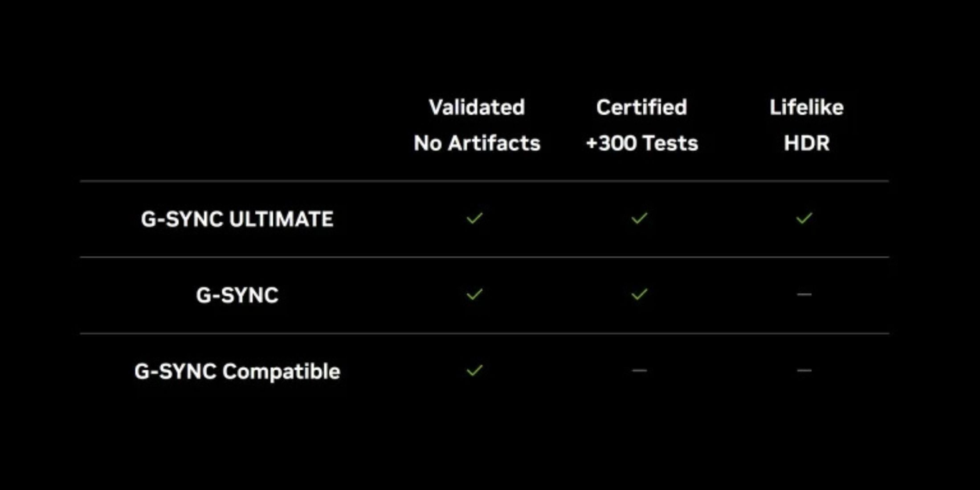
Task: Select the G-SYNC row label
Action: [x=237, y=295]
